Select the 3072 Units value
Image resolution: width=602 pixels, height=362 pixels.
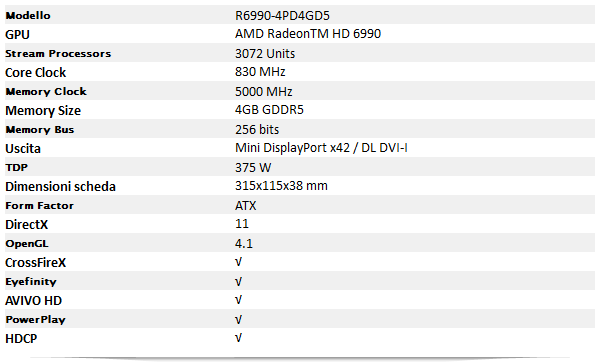[265, 53]
